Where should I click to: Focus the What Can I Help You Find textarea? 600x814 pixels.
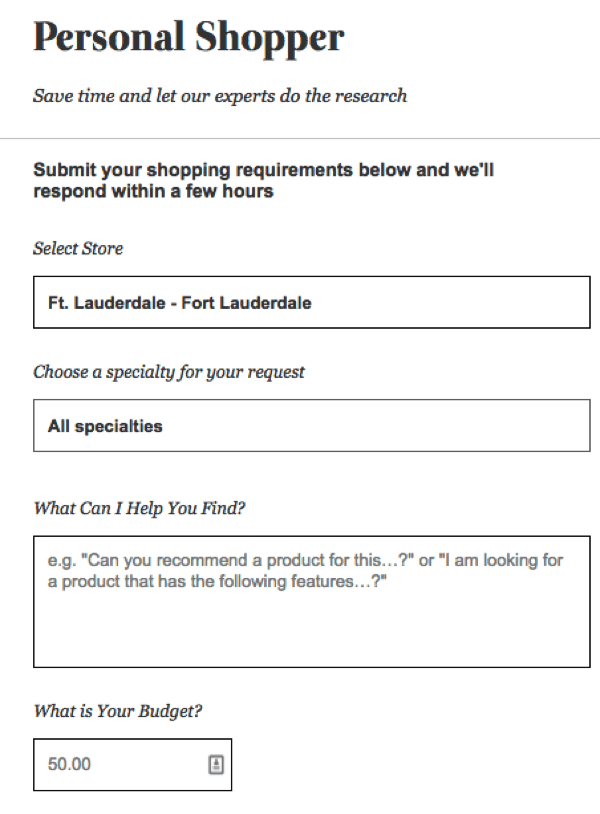tap(311, 602)
